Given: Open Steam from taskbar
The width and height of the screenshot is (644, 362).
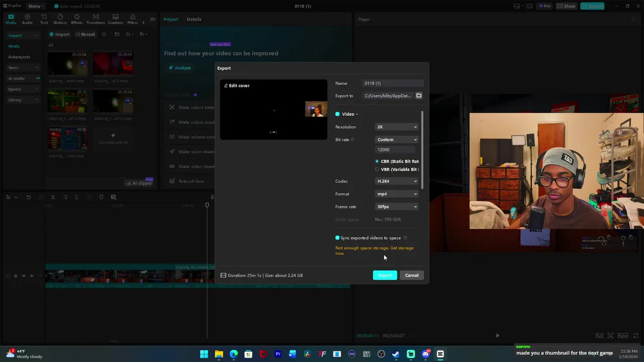Looking at the screenshot, I should point(396,354).
